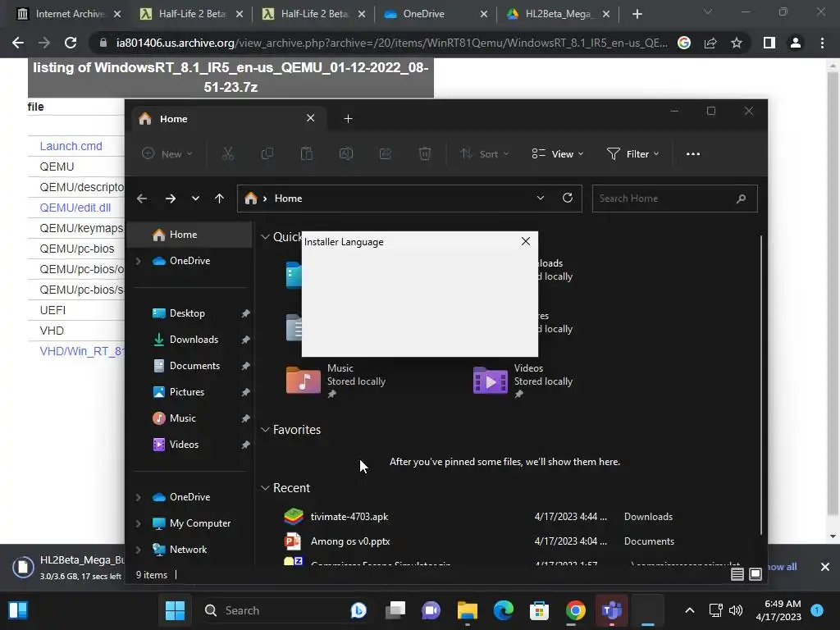Image resolution: width=840 pixels, height=630 pixels.
Task: Add a new File Explorer tab
Action: point(348,118)
